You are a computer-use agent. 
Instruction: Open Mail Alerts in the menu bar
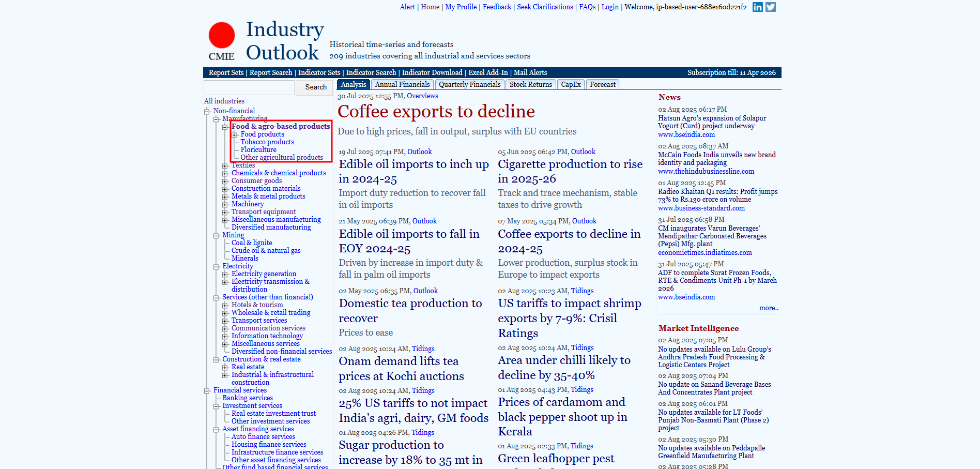point(530,73)
